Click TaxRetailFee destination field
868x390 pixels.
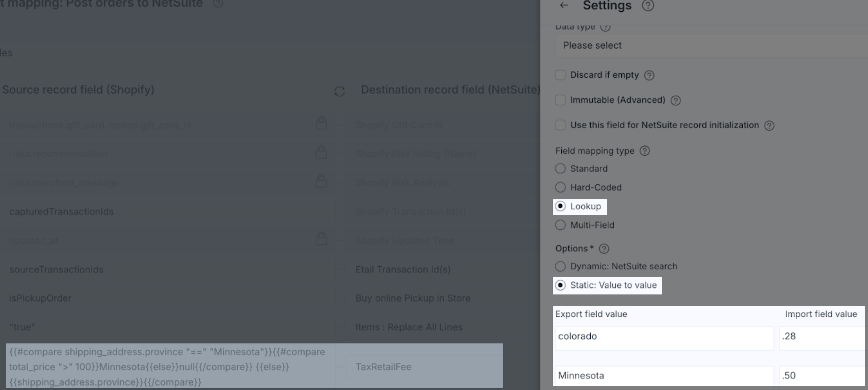click(425, 367)
